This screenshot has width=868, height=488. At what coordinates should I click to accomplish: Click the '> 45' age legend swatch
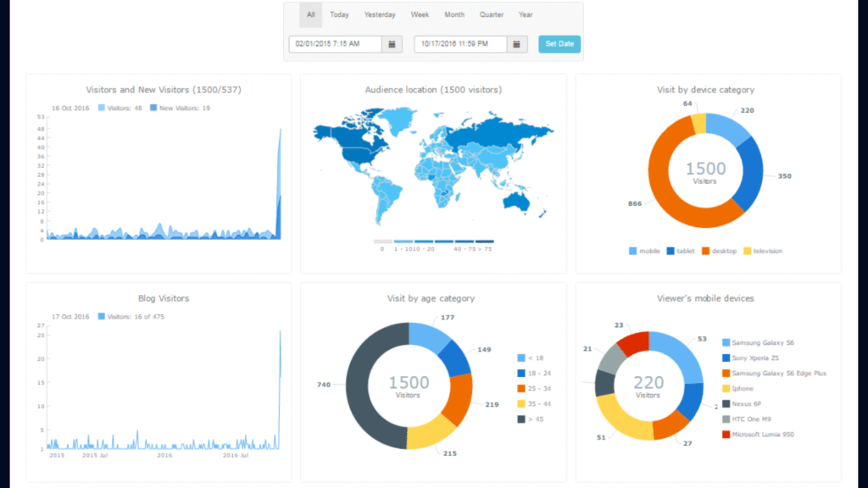click(x=521, y=419)
